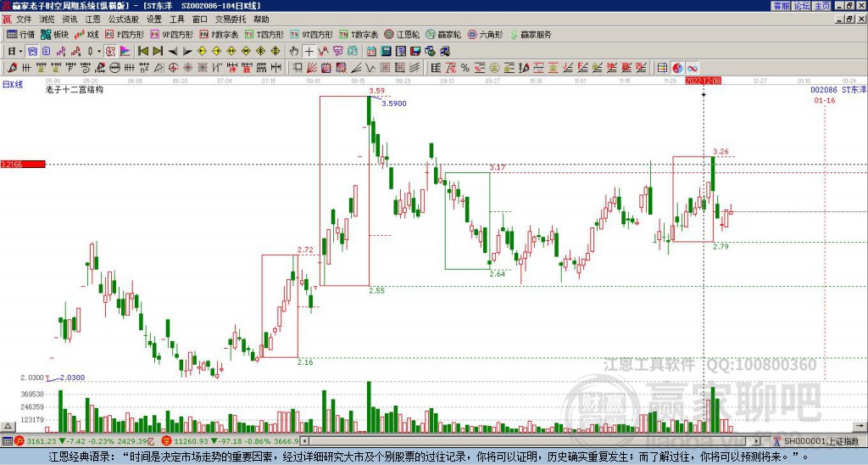Viewport: 868px width, 465px height.
Task: Open the 江恩 menu
Action: (x=92, y=20)
